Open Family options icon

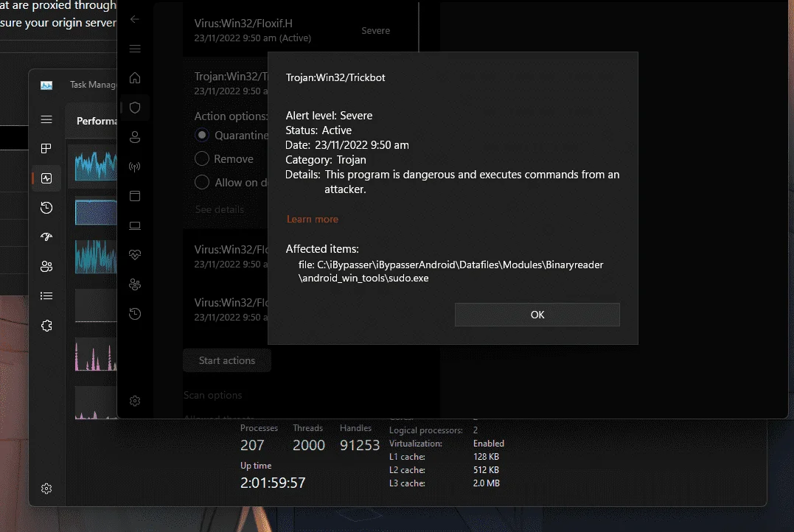(135, 284)
